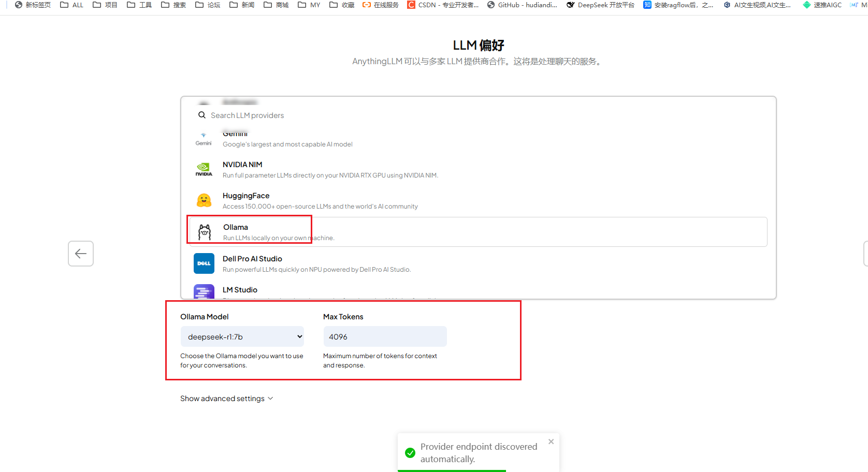Image resolution: width=868 pixels, height=472 pixels.
Task: Open the 速推AIGC bookmark
Action: (x=822, y=5)
